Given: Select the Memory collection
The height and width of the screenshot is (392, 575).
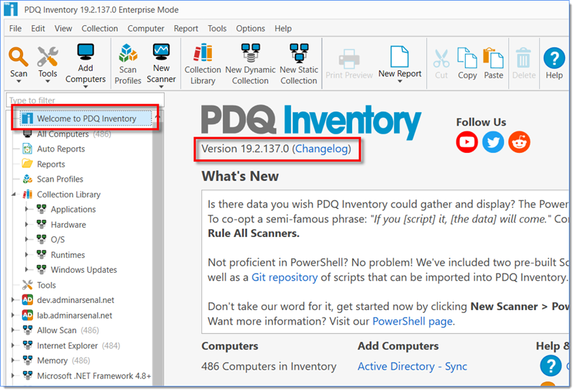Looking at the screenshot, I should click(56, 360).
